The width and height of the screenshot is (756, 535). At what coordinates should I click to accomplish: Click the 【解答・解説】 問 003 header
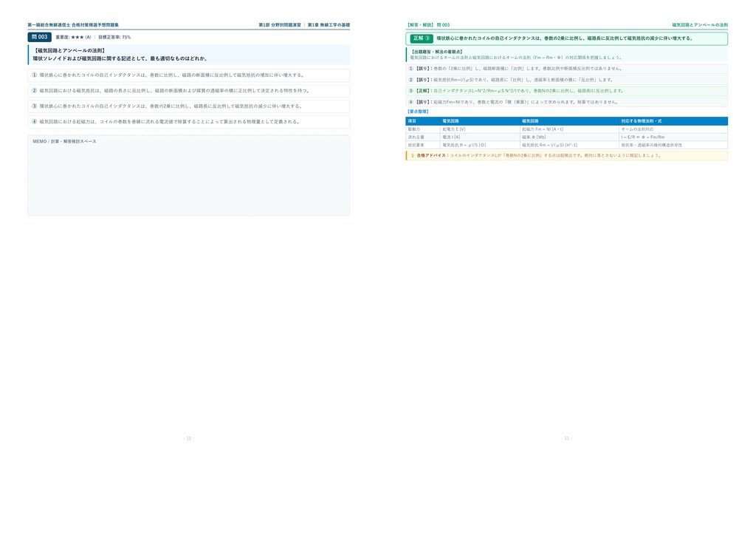click(427, 25)
